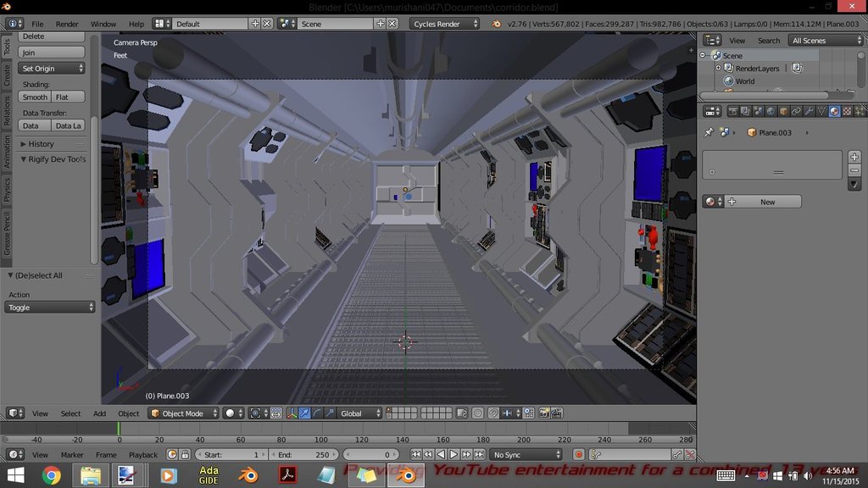Open the 3D view Select menu
The width and height of the screenshot is (868, 488).
click(x=70, y=413)
